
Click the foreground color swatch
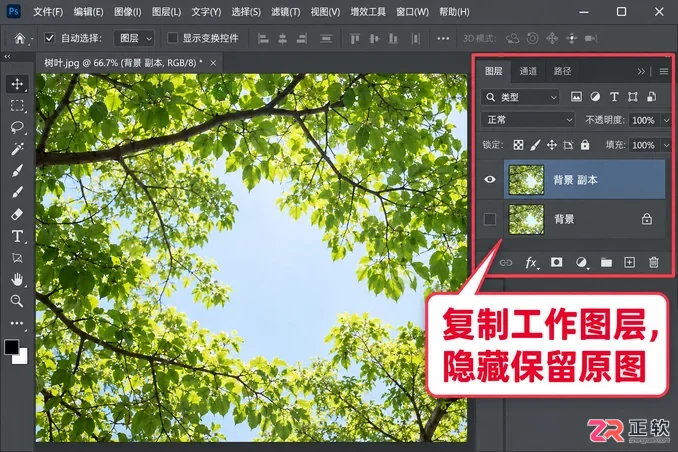(x=11, y=347)
